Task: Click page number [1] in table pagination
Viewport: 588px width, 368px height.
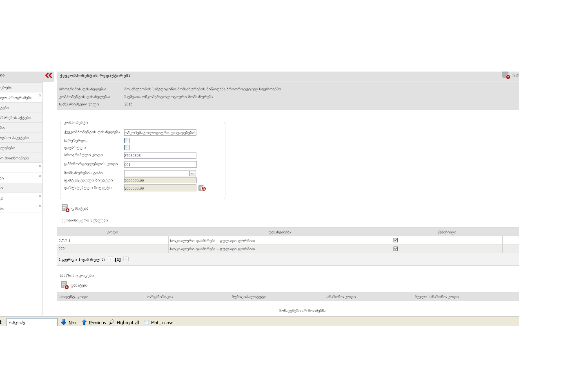Action: pyautogui.click(x=118, y=260)
